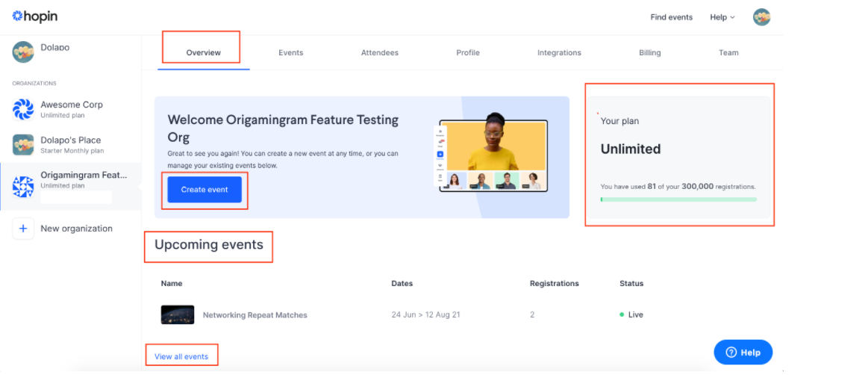Image resolution: width=868 pixels, height=375 pixels.
Task: Click the plus icon for New organization
Action: (23, 229)
